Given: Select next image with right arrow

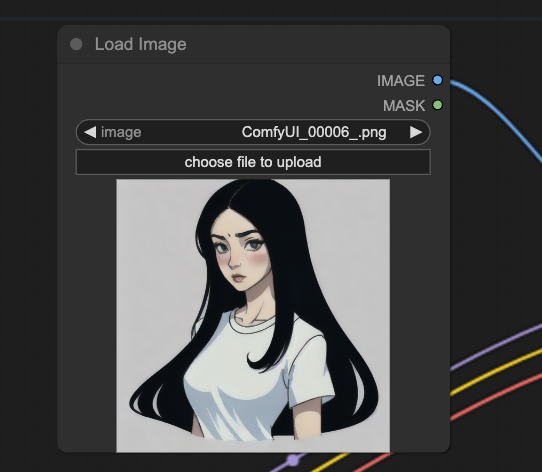Looking at the screenshot, I should point(416,132).
